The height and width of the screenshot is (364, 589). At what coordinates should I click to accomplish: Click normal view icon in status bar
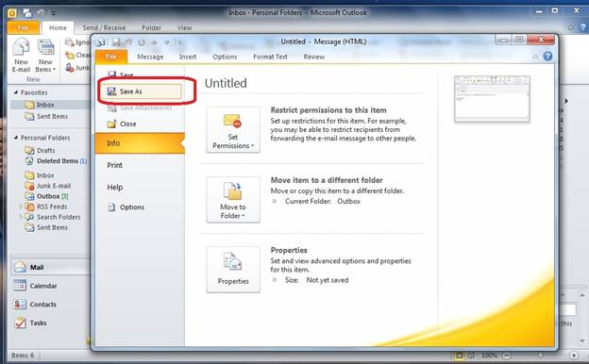pyautogui.click(x=459, y=355)
